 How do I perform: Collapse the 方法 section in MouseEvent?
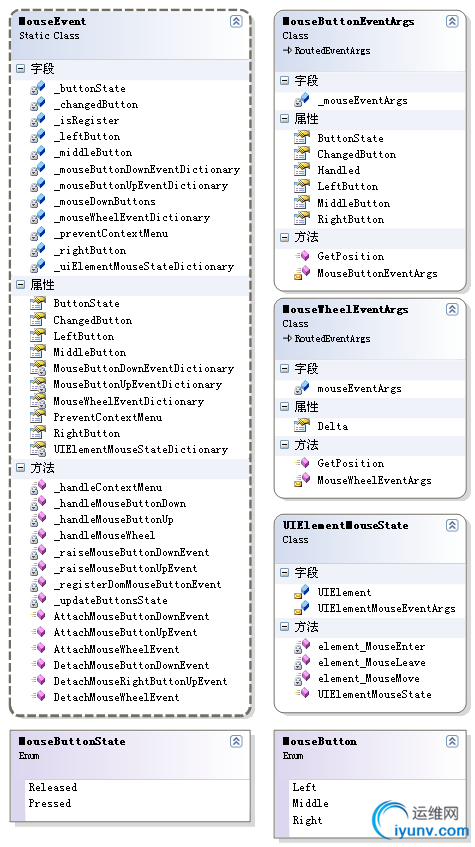coord(21,467)
